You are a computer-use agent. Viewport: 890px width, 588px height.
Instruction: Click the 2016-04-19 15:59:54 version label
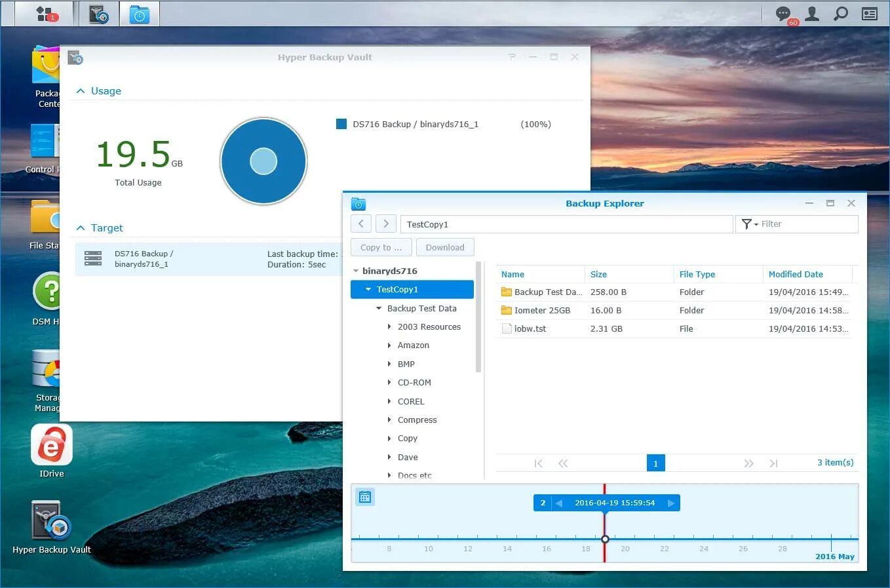[x=615, y=503]
